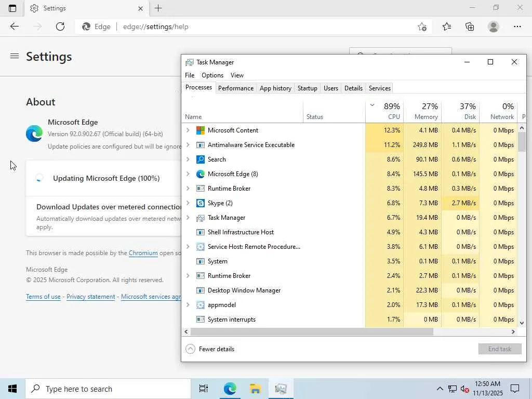Expand the Task Manager process row

tap(188, 218)
